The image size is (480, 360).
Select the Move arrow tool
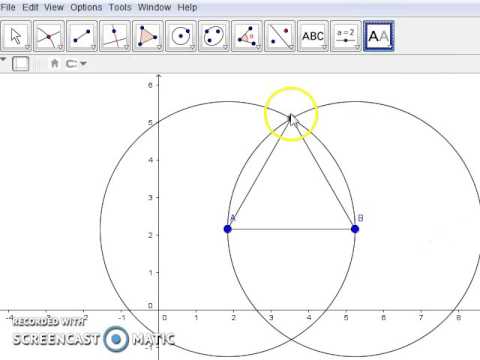pyautogui.click(x=16, y=36)
